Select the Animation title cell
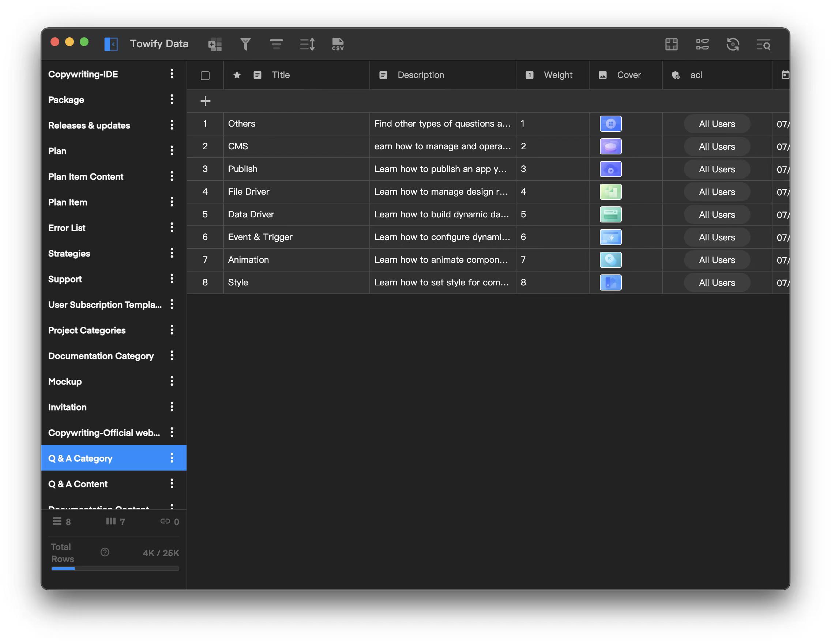This screenshot has width=831, height=644. pos(296,260)
